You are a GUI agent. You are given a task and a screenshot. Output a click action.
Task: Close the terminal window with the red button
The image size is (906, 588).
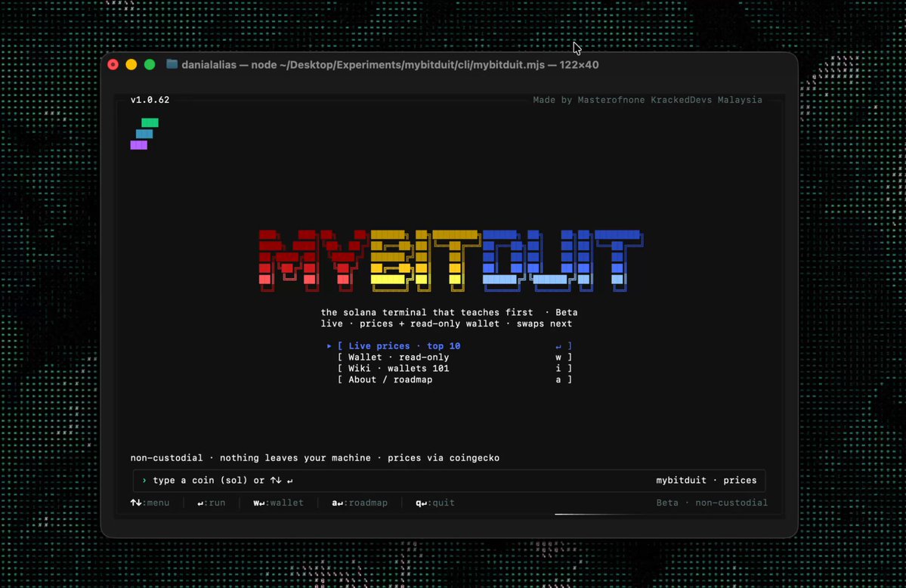pyautogui.click(x=113, y=65)
